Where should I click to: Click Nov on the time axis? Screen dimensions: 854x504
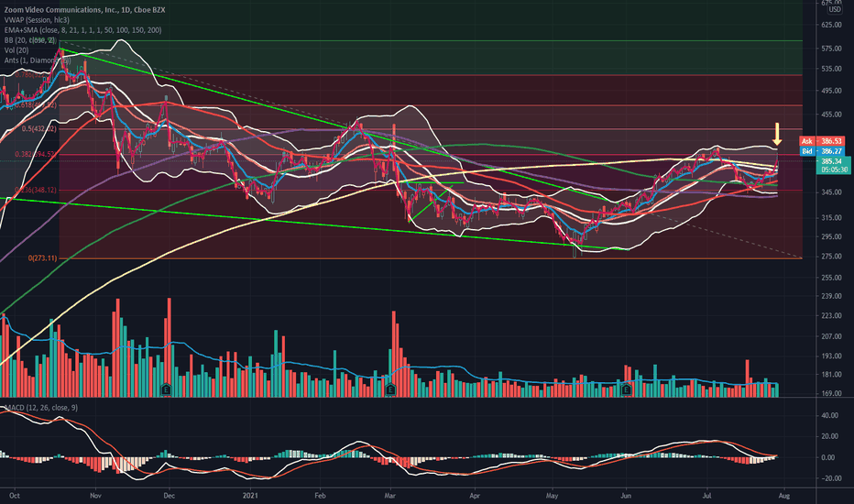pos(95,496)
